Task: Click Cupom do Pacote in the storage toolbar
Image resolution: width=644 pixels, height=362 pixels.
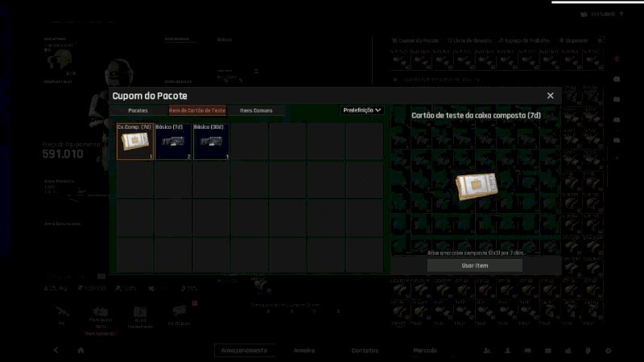Action: [x=415, y=41]
